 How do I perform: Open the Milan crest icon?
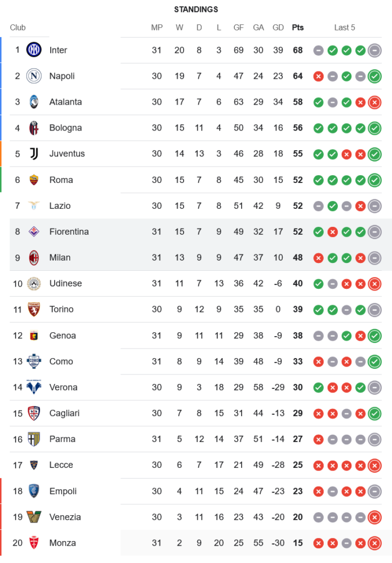tap(34, 257)
